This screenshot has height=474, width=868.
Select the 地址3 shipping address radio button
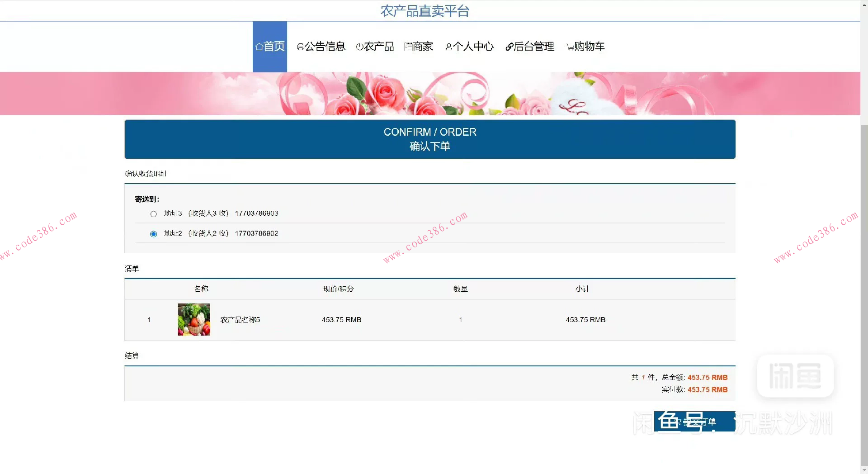[153, 213]
